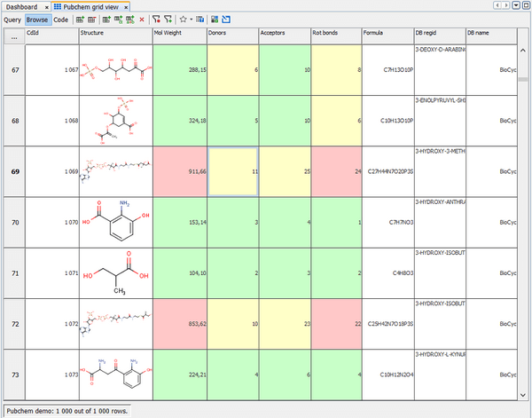
Task: Click the Formula column header
Action: click(387, 34)
